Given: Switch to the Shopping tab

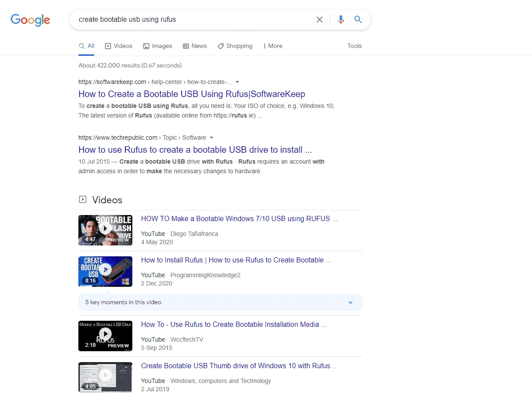Looking at the screenshot, I should pos(235,46).
